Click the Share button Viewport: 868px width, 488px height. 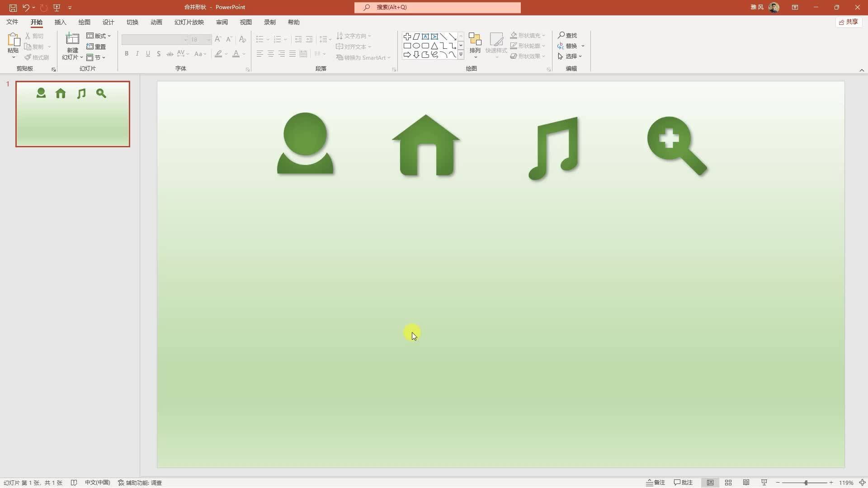848,22
